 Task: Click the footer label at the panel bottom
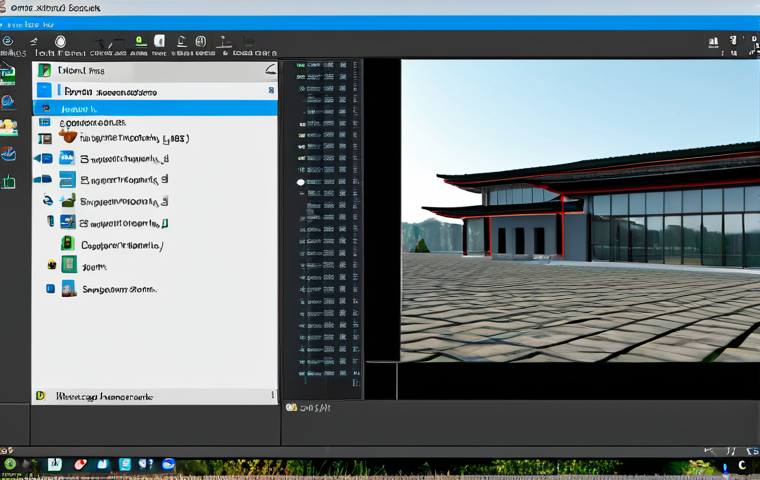coord(104,397)
